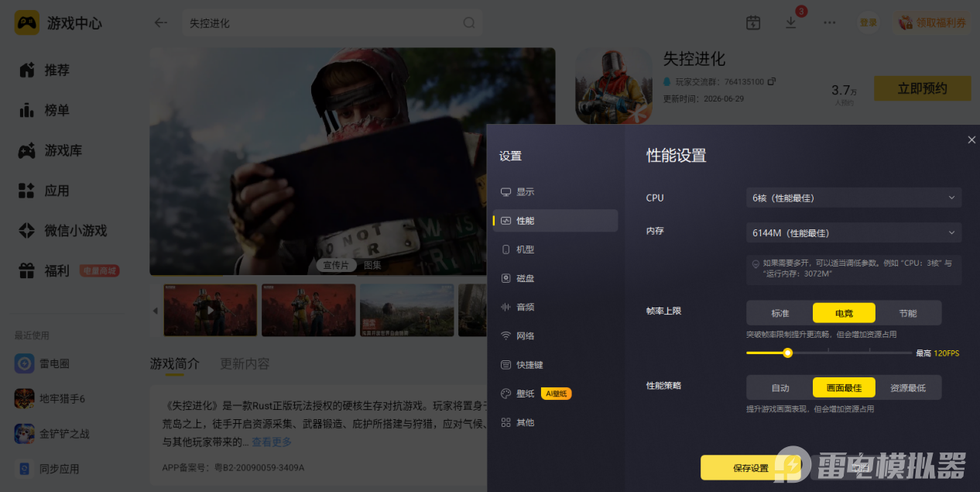Open the three-dot more menu
Viewport: 980px width, 492px height.
click(x=830, y=22)
